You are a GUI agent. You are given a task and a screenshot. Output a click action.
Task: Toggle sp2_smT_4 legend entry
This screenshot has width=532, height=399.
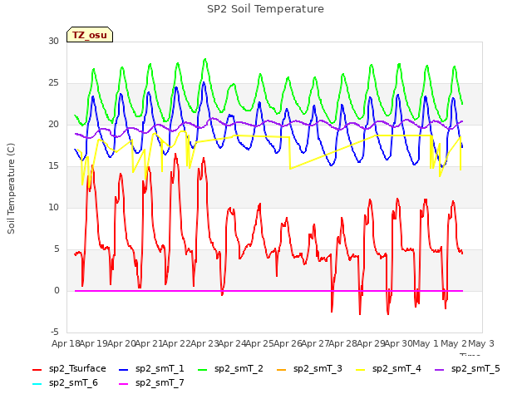click(389, 369)
